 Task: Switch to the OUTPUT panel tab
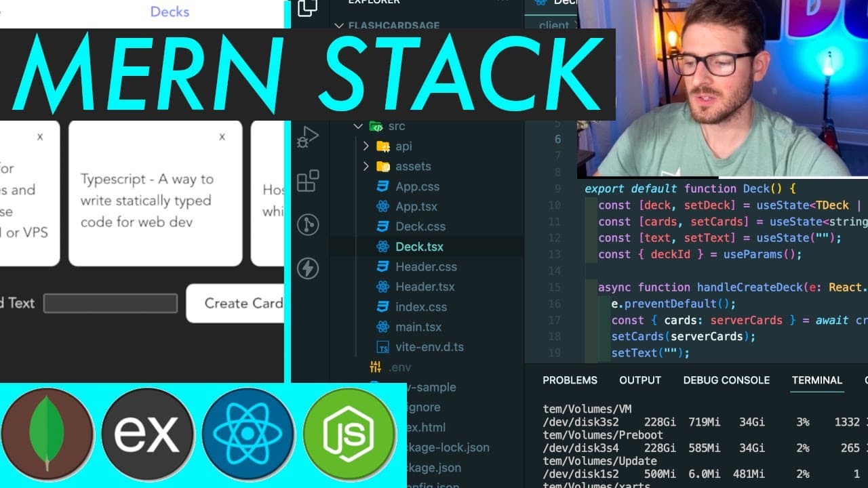pos(639,380)
